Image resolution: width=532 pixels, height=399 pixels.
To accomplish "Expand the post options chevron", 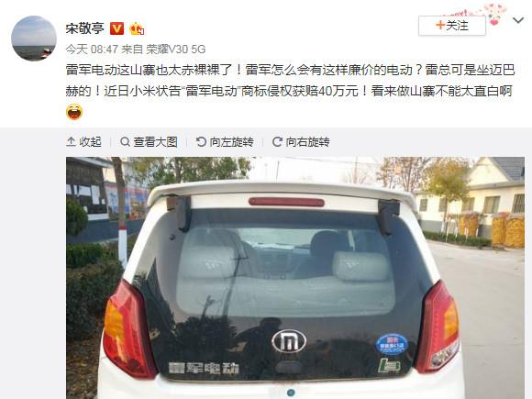I will [518, 21].
